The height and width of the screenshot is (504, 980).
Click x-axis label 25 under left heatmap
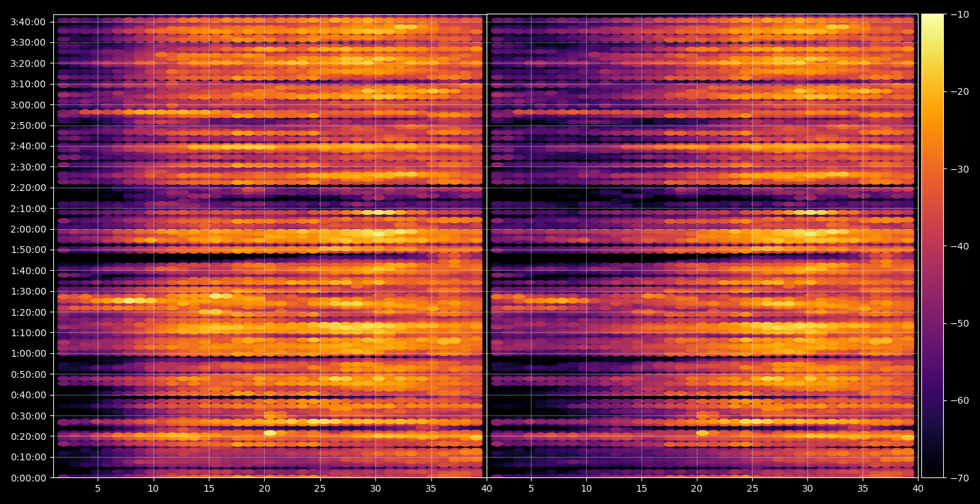(319, 488)
